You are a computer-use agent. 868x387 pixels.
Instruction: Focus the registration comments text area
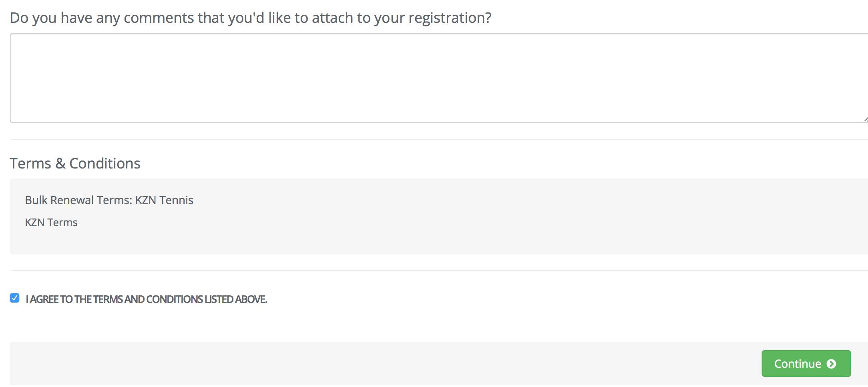(439, 78)
